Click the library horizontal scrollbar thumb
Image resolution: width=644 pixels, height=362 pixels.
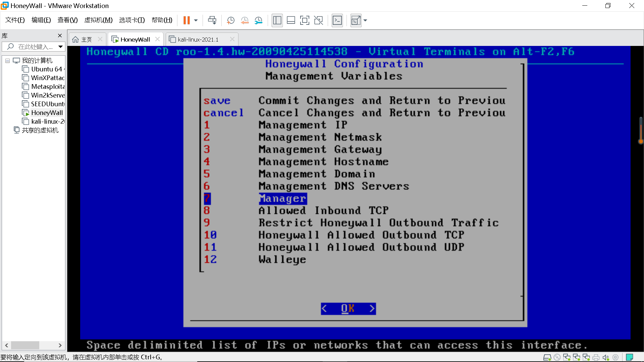coord(25,345)
